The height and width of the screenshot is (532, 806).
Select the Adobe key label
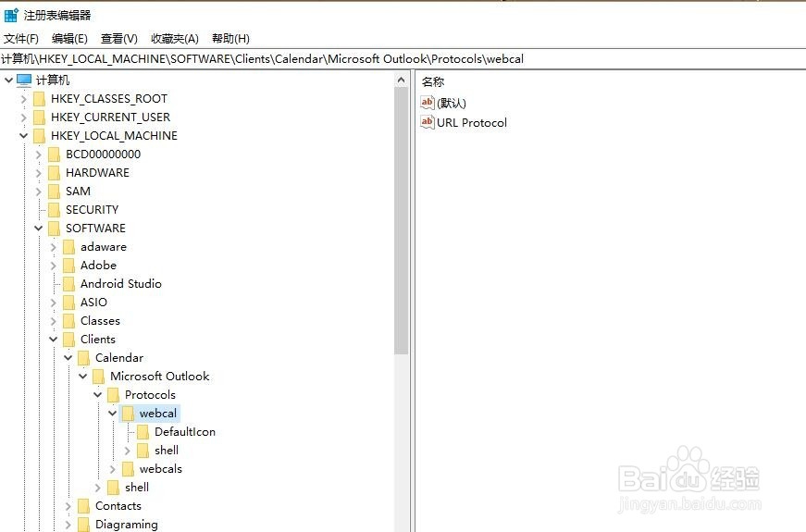(x=98, y=266)
